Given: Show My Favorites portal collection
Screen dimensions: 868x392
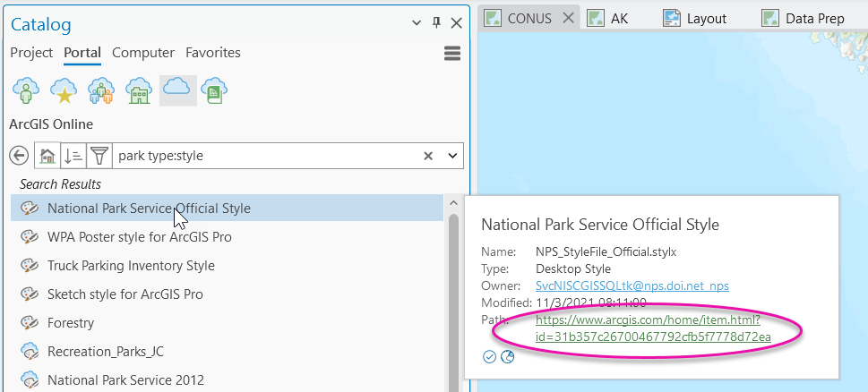Looking at the screenshot, I should click(x=63, y=90).
